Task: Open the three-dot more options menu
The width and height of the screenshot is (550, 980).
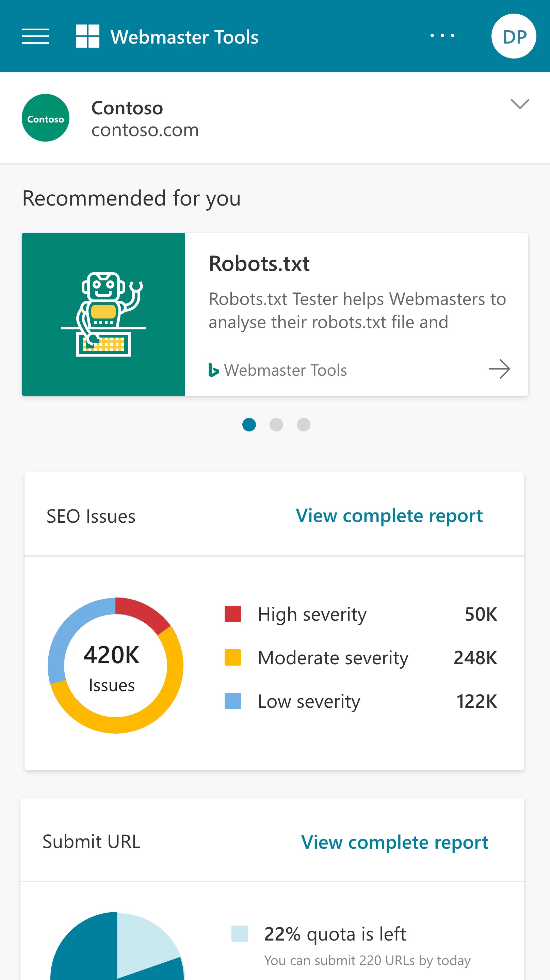Action: [x=442, y=36]
